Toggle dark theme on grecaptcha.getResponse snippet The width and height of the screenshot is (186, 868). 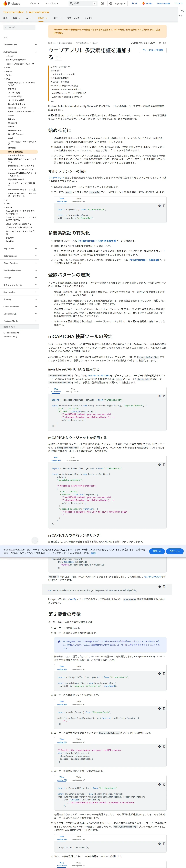tap(159, 587)
